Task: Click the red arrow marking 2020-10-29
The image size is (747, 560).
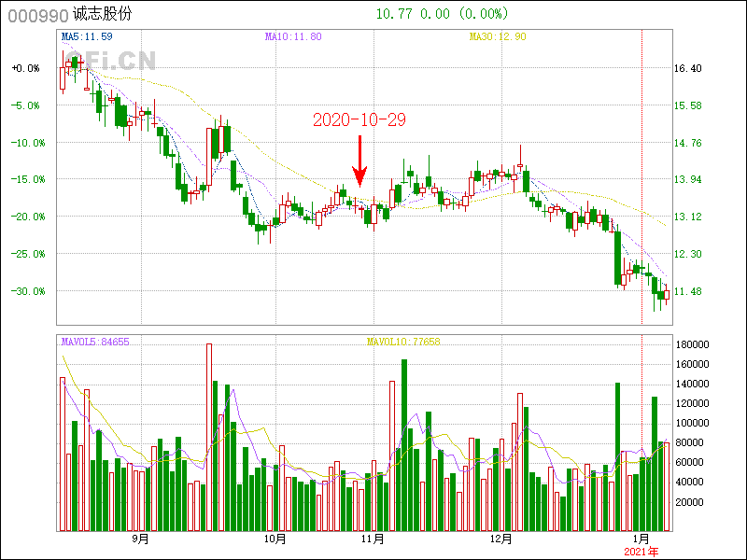Action: pos(359,161)
